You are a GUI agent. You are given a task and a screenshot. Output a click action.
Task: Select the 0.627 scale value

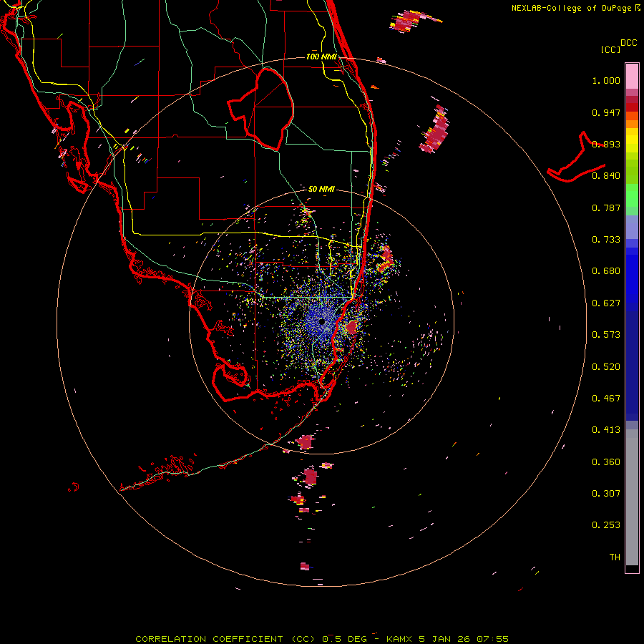[x=606, y=303]
